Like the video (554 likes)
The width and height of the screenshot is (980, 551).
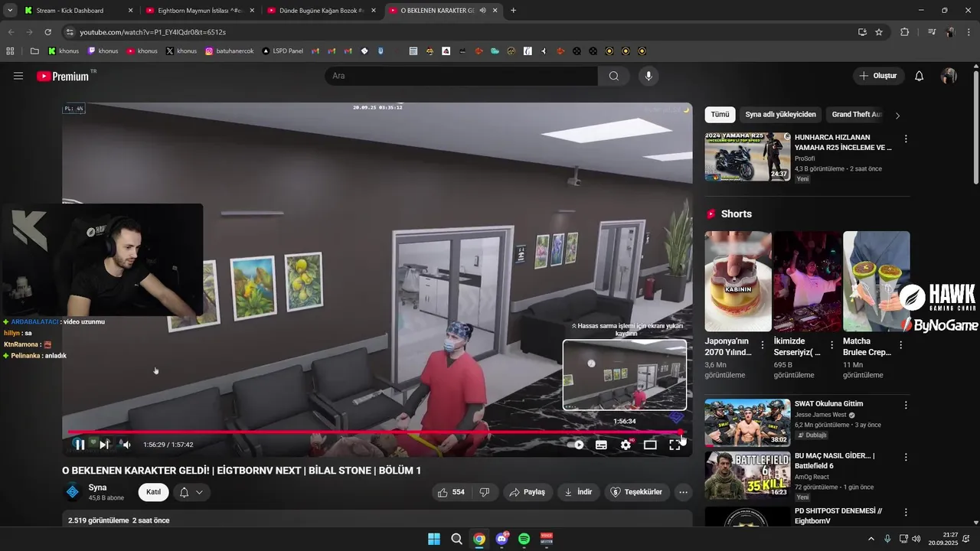point(451,492)
